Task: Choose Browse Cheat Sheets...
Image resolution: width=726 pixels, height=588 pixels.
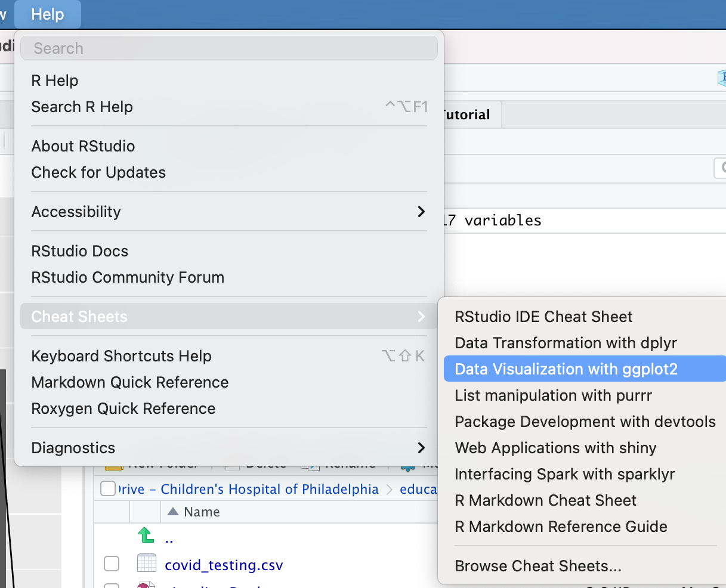Action: [538, 566]
